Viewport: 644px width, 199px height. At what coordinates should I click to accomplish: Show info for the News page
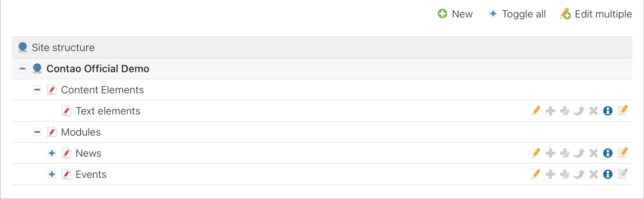coord(608,153)
